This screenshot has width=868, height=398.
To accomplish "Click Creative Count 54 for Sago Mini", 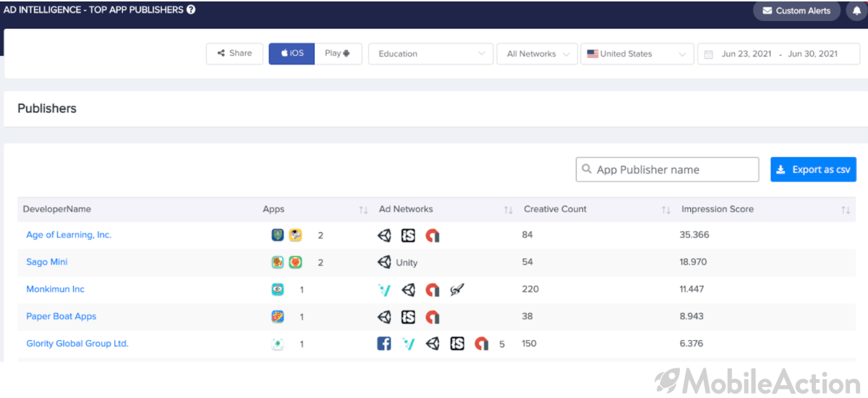I will [527, 262].
